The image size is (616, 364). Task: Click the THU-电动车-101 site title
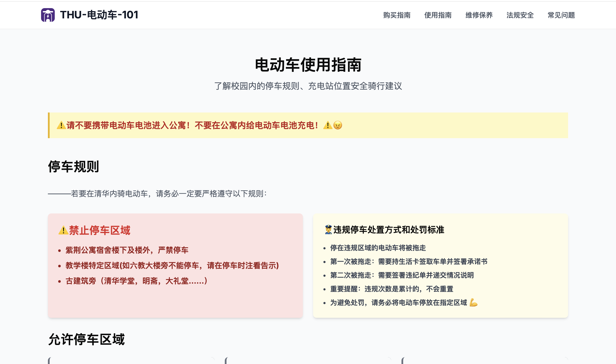(x=99, y=15)
